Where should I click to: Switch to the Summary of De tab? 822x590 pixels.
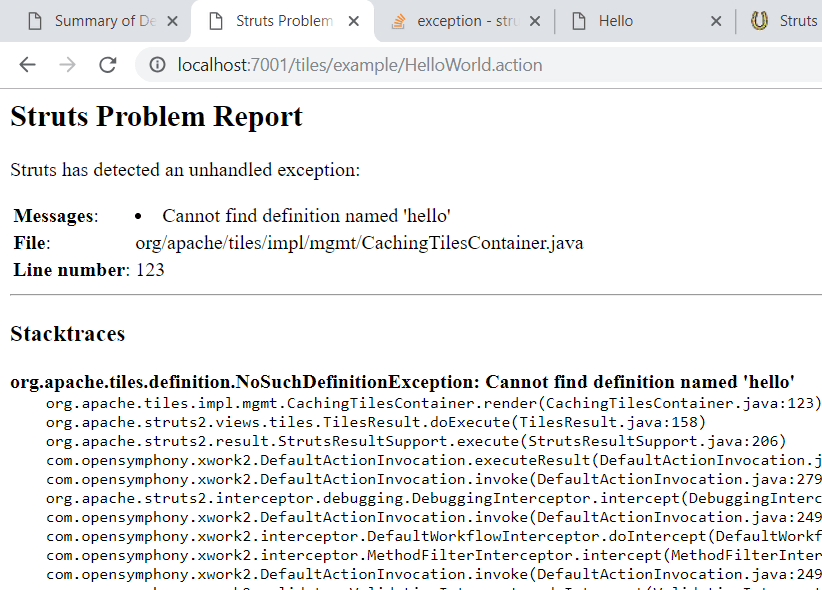95,21
